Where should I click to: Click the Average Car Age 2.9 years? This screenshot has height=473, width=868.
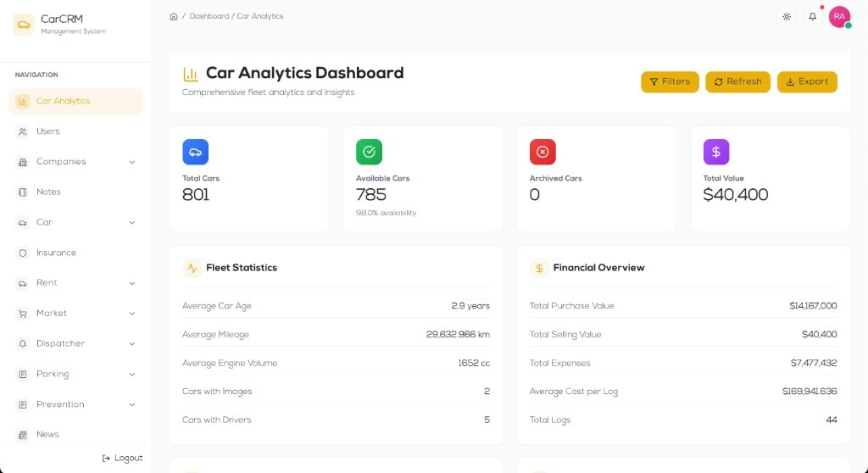470,306
